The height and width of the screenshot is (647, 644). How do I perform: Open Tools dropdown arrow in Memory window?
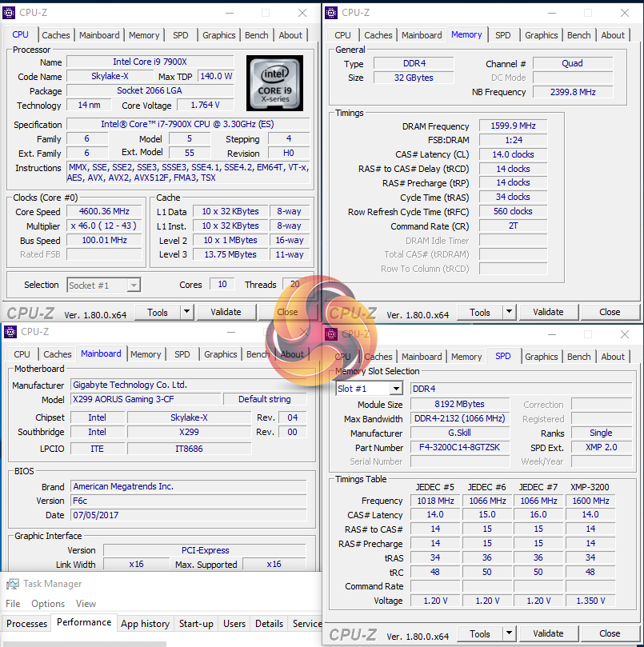click(x=509, y=312)
